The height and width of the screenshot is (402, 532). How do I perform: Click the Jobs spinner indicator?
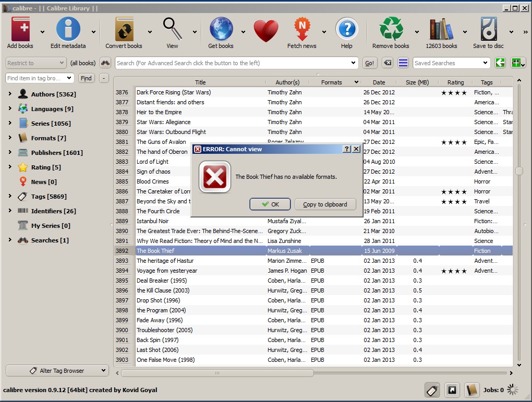coord(513,390)
